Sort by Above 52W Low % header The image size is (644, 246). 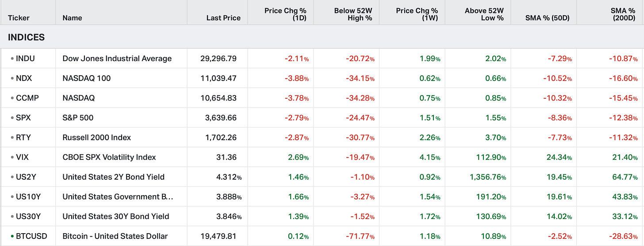pos(484,14)
